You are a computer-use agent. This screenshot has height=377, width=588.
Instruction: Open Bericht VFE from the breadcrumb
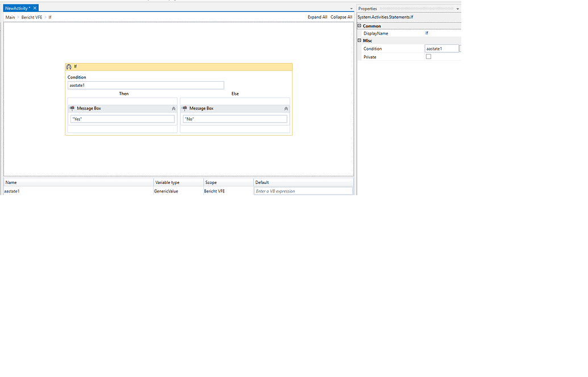[x=31, y=17]
